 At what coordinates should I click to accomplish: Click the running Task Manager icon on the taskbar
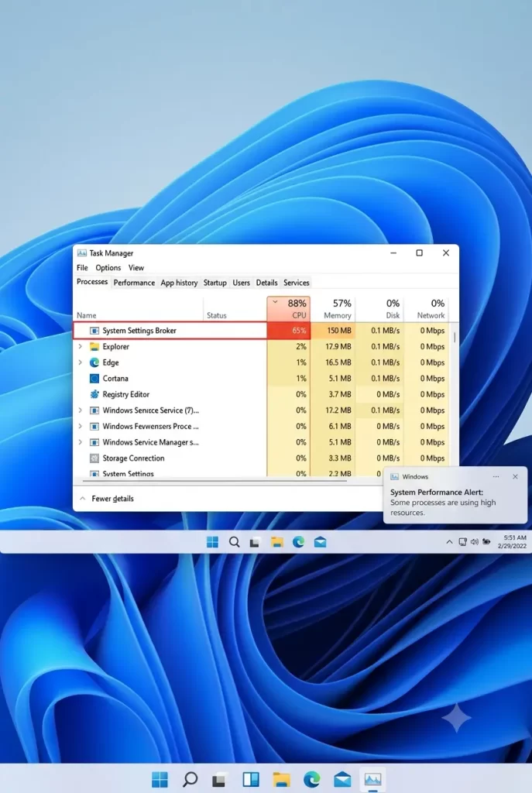point(372,779)
